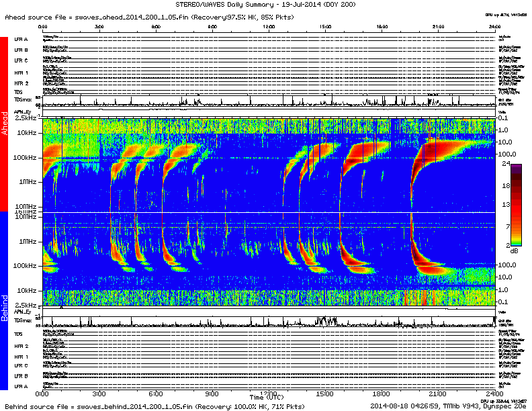Viewport: 532px width, 411px height.
Task: Click the 10kHz tick label on Ahead spectrogram
Action: click(26, 133)
